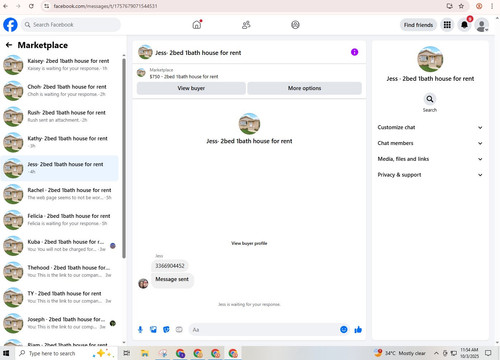Open the account profile avatar menu
Screen dimensions: 500x360
tap(482, 25)
